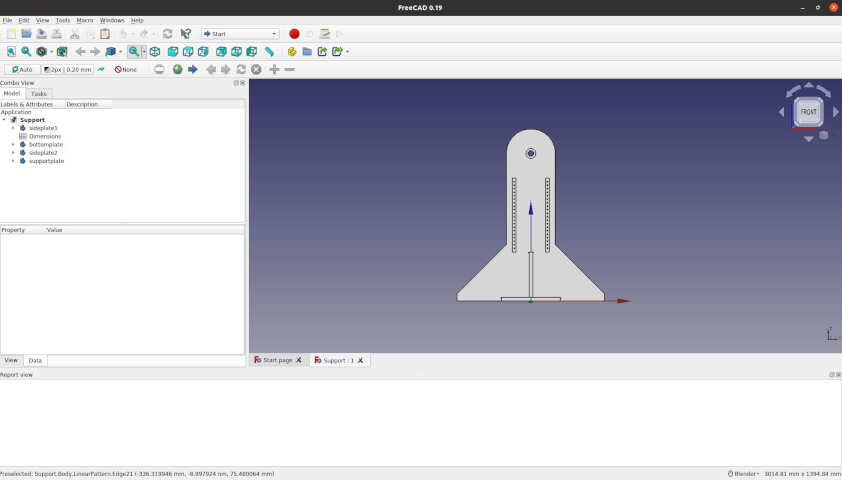Open the zoom tool dropdown arrow
Image resolution: width=842 pixels, height=480 pixels.
[144, 52]
